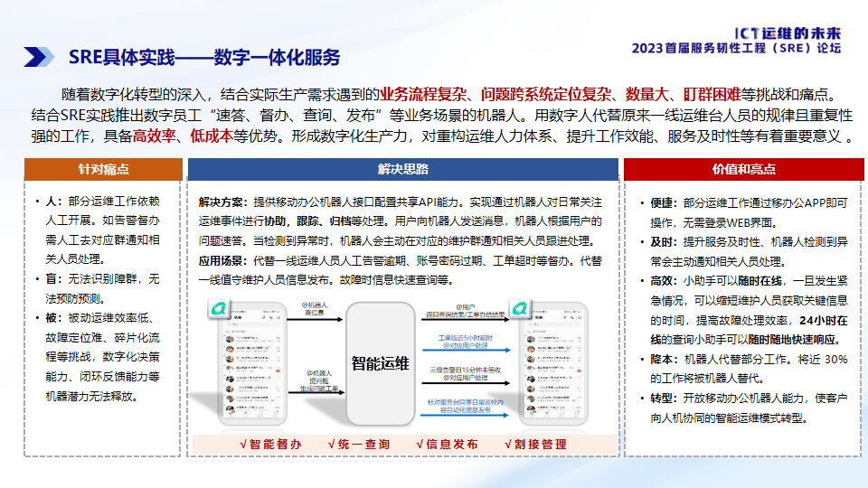Click red text 数量大

point(646,95)
